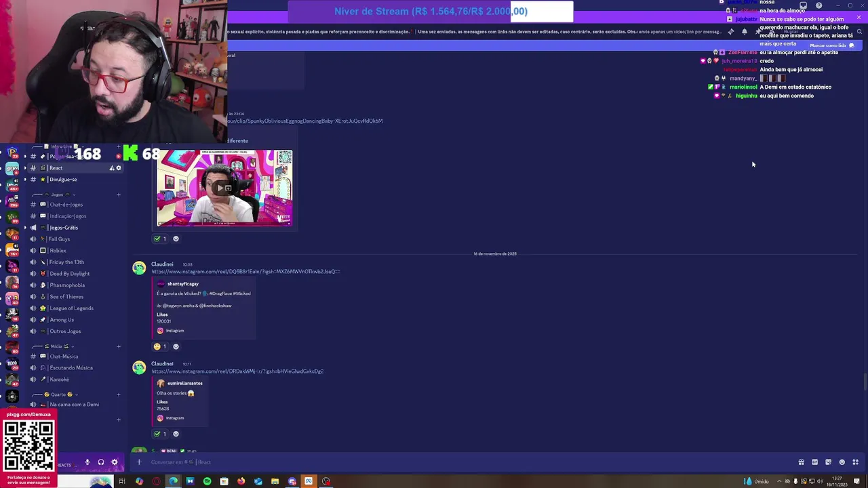Toggle checkmark reaction on eumirellarsantos post

161,434
